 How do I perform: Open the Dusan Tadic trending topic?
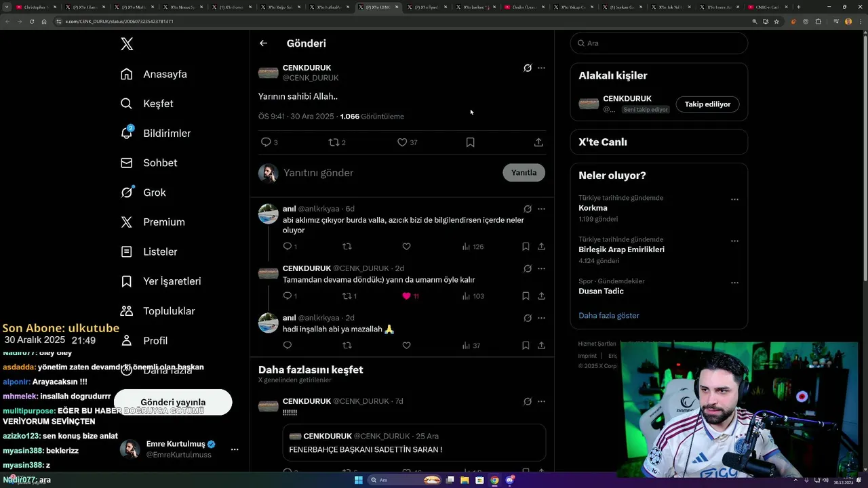pyautogui.click(x=601, y=291)
